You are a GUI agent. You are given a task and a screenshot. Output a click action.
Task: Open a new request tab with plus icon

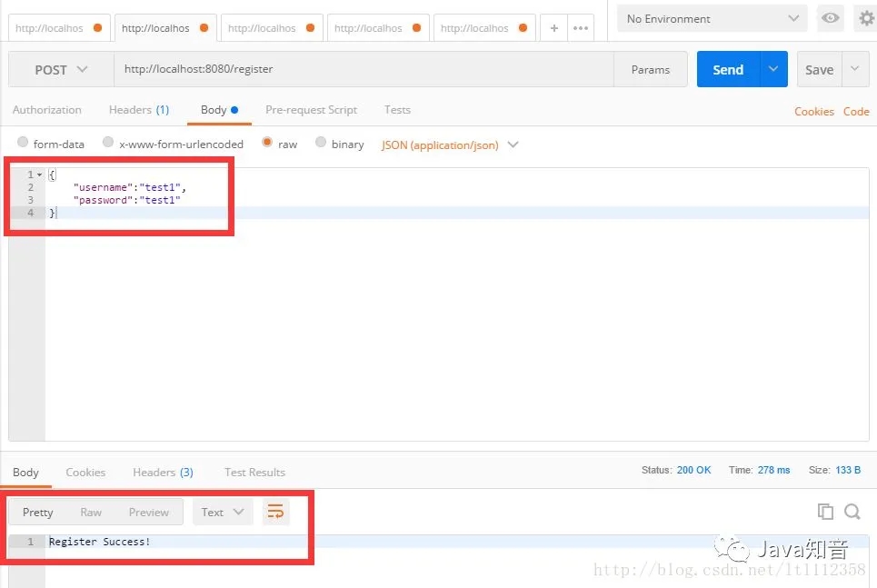(x=554, y=27)
